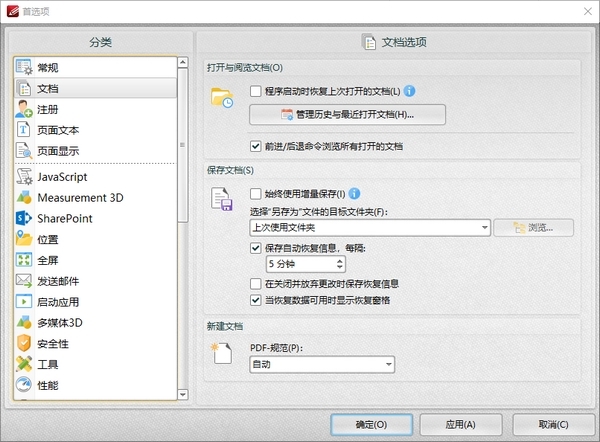This screenshot has width=600, height=442.
Task: Click 管理历史与最近打开文档 button
Action: click(x=347, y=114)
